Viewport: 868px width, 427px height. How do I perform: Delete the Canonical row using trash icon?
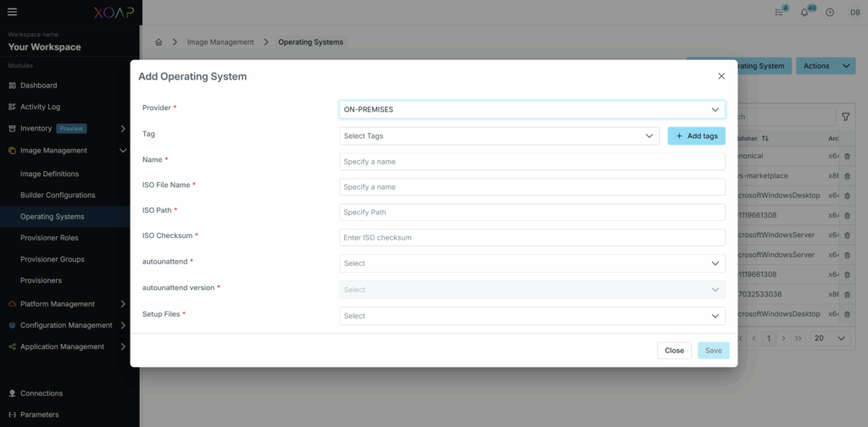pos(847,157)
